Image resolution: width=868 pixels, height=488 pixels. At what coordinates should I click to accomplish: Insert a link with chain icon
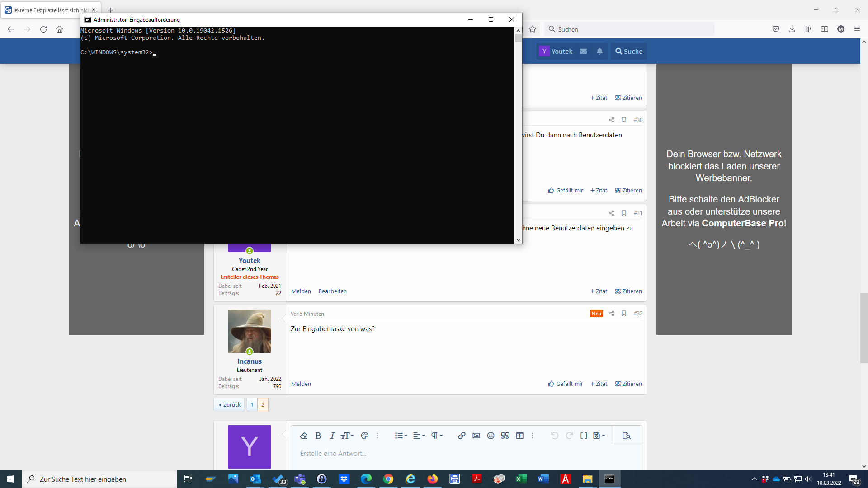coord(462,436)
